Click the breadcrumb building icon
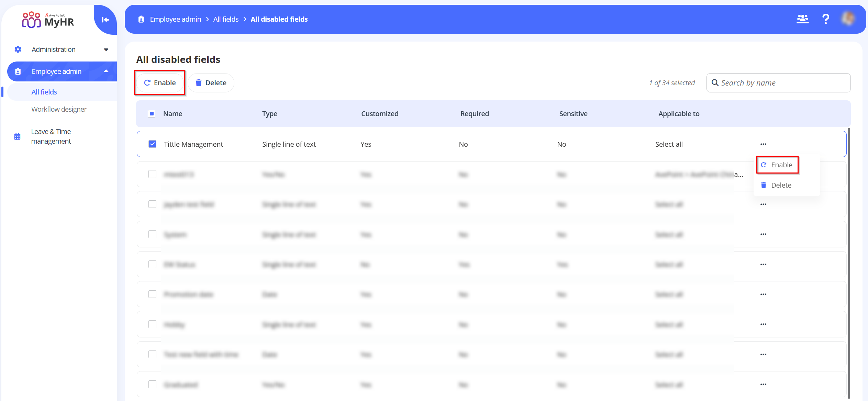Screen dimensions: 868x401 [x=141, y=19]
